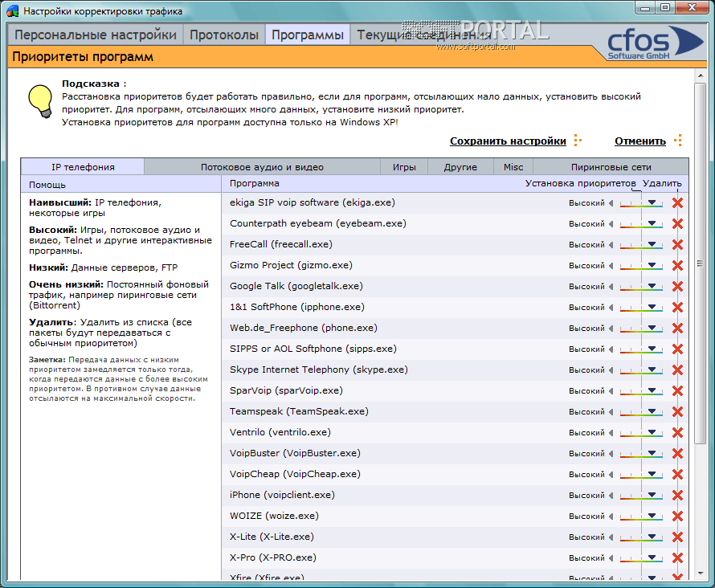This screenshot has width=715, height=588.
Task: Click the Отменить link
Action: 640,141
